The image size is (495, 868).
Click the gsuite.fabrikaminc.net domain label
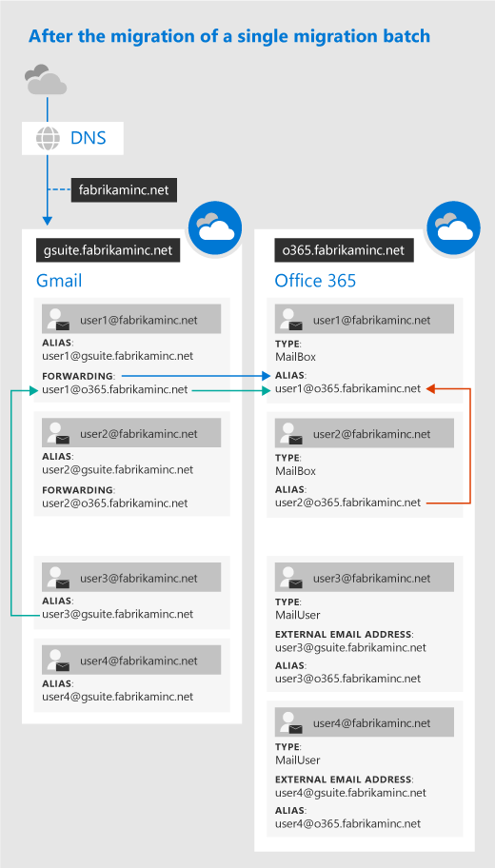[108, 250]
